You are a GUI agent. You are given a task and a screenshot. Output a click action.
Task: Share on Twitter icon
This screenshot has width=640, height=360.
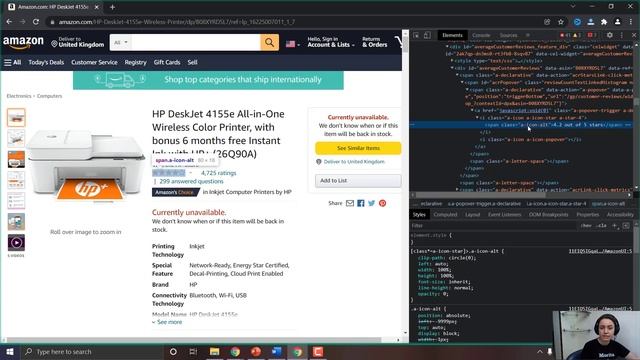371,203
